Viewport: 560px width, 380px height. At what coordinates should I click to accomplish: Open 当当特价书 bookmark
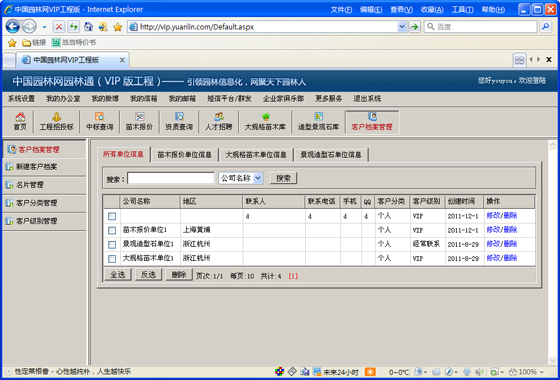pyautogui.click(x=74, y=42)
